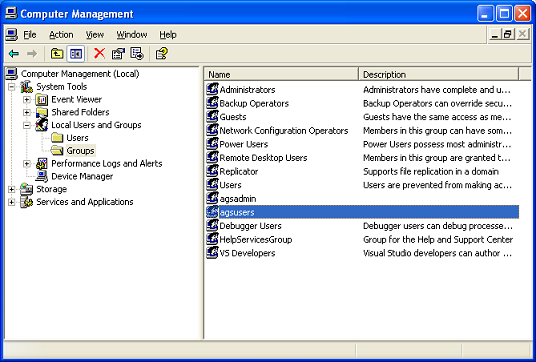Expand Services and Applications node
This screenshot has height=362, width=536.
pyautogui.click(x=11, y=202)
